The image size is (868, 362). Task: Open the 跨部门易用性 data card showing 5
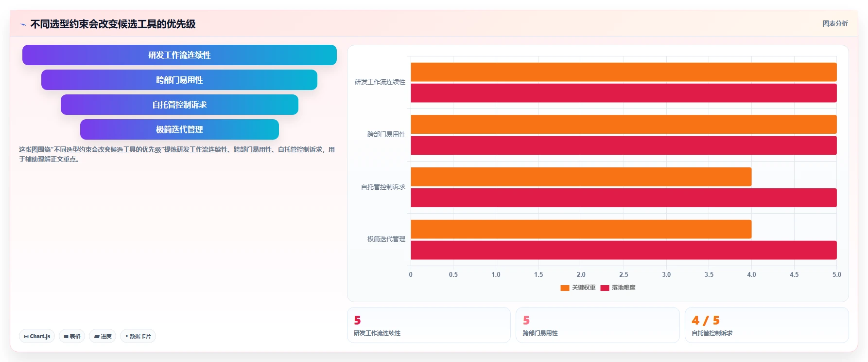coord(597,325)
